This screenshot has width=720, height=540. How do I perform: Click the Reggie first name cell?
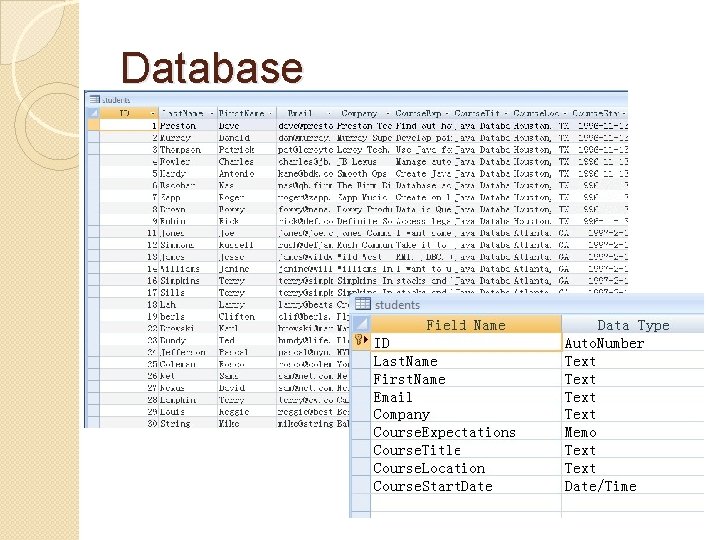tap(247, 411)
